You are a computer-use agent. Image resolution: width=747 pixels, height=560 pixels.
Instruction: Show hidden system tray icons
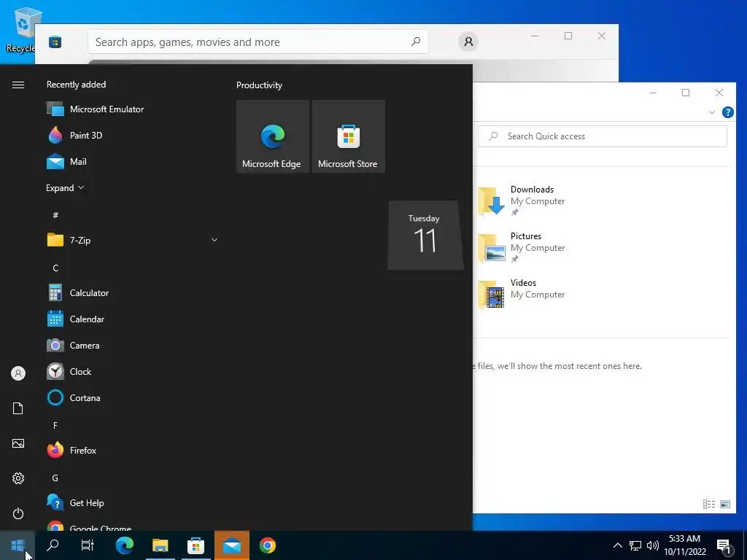tap(617, 545)
